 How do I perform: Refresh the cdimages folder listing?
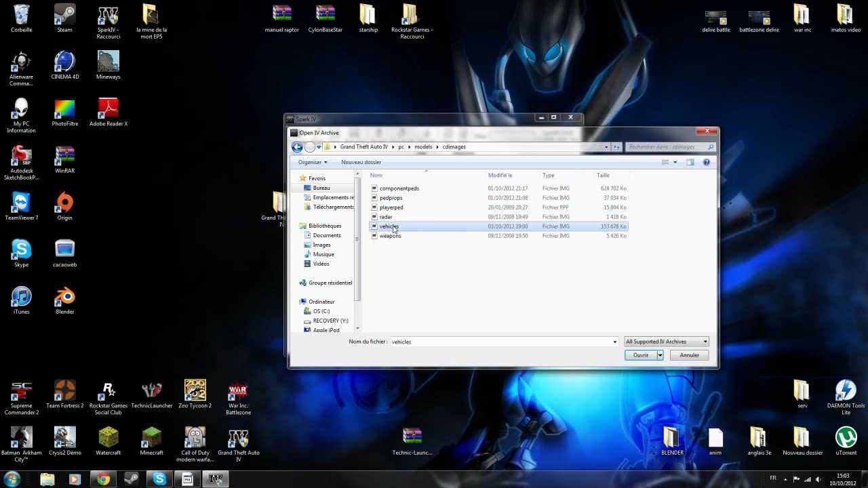point(616,147)
